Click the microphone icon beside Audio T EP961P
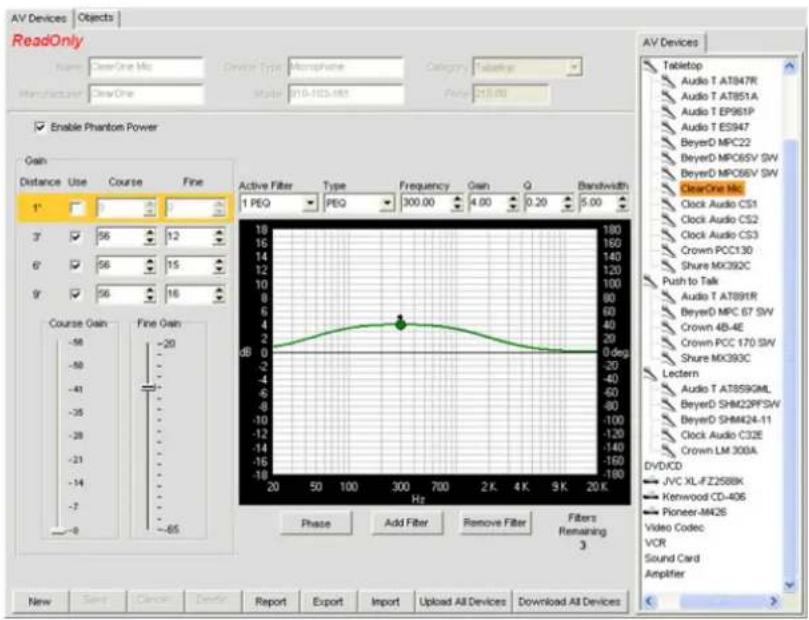 pyautogui.click(x=669, y=112)
